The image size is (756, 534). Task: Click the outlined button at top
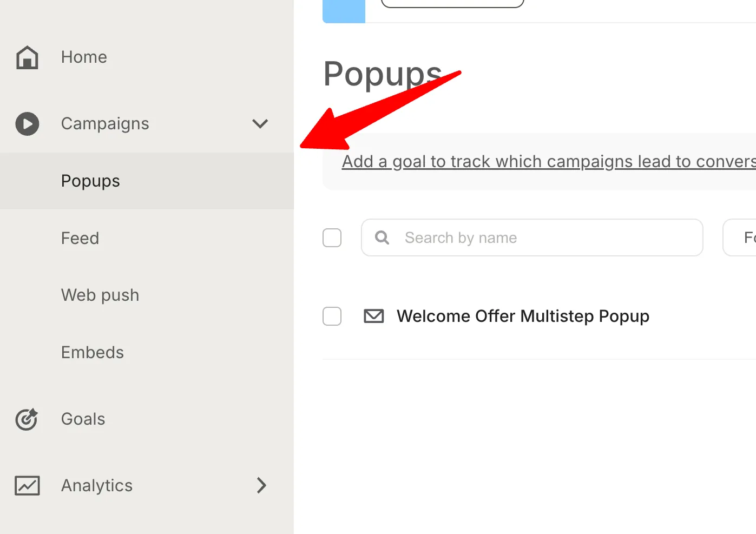point(452,3)
